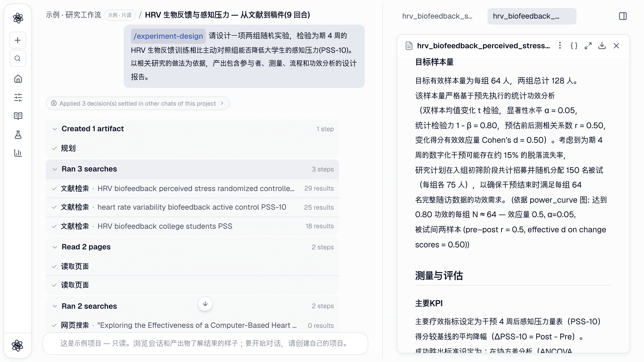Click the atom avatar at sidebar bottom
The height and width of the screenshot is (362, 644).
[17, 345]
